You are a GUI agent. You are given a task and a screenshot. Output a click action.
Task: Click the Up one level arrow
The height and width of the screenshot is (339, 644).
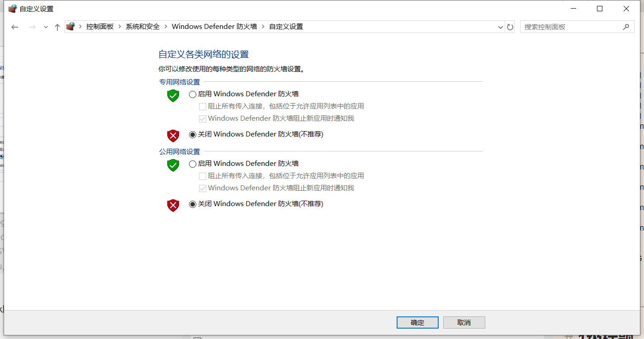[x=57, y=27]
